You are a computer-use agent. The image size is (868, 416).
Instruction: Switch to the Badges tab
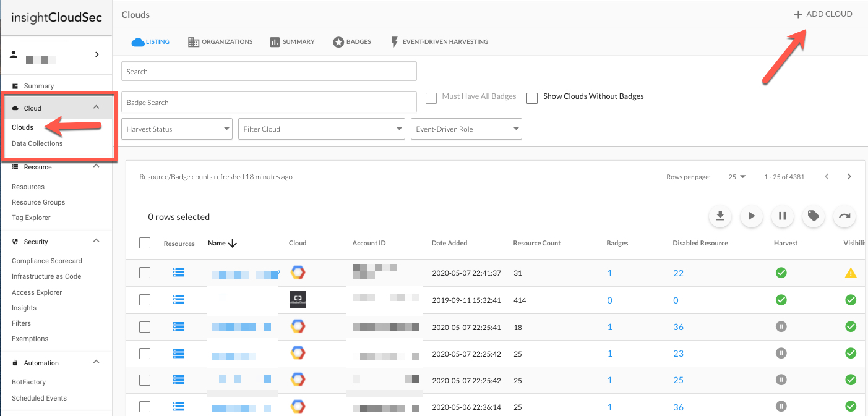(x=352, y=42)
